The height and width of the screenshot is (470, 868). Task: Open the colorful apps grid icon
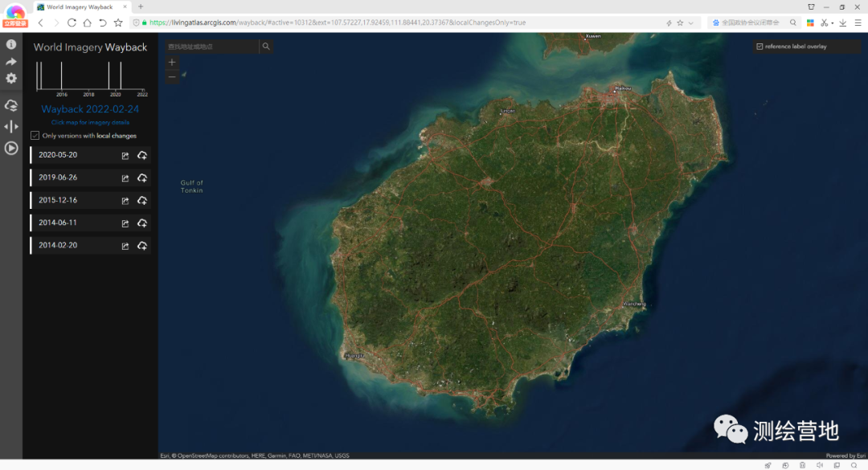(x=810, y=22)
